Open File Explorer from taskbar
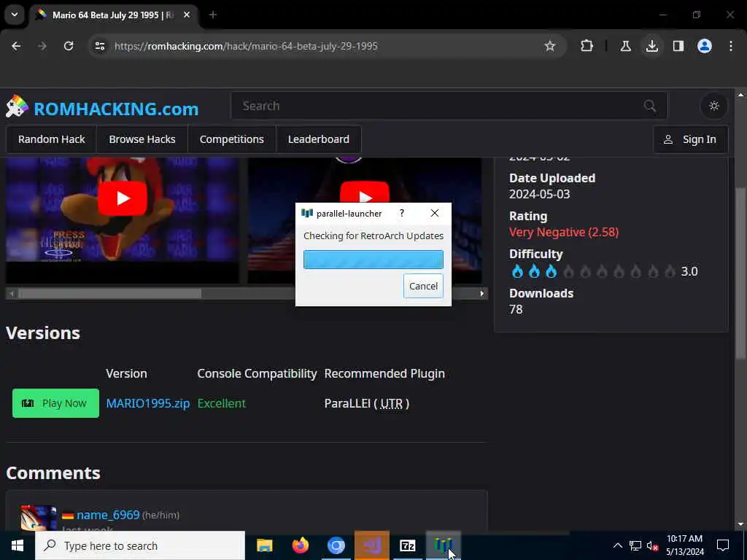The width and height of the screenshot is (747, 560). (264, 545)
